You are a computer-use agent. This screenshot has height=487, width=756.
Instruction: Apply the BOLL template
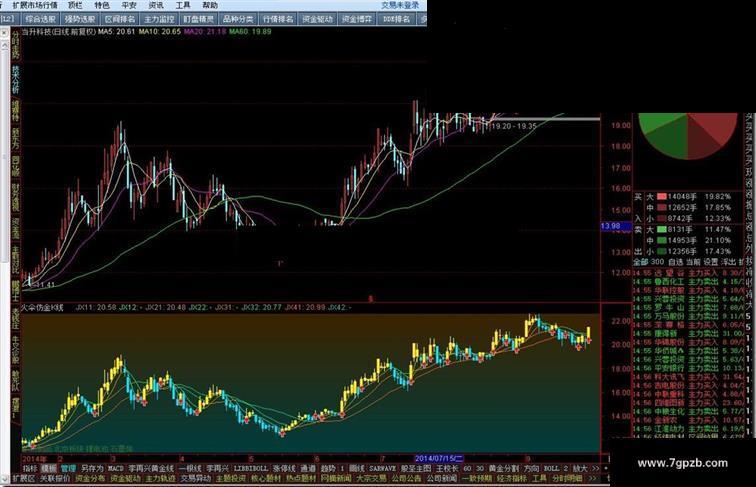[x=551, y=468]
